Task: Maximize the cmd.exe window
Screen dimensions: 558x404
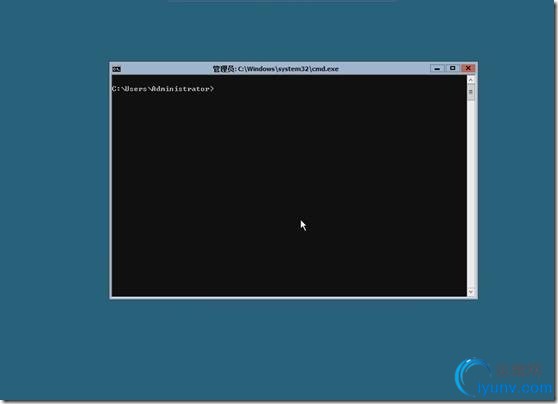Action: (452, 68)
